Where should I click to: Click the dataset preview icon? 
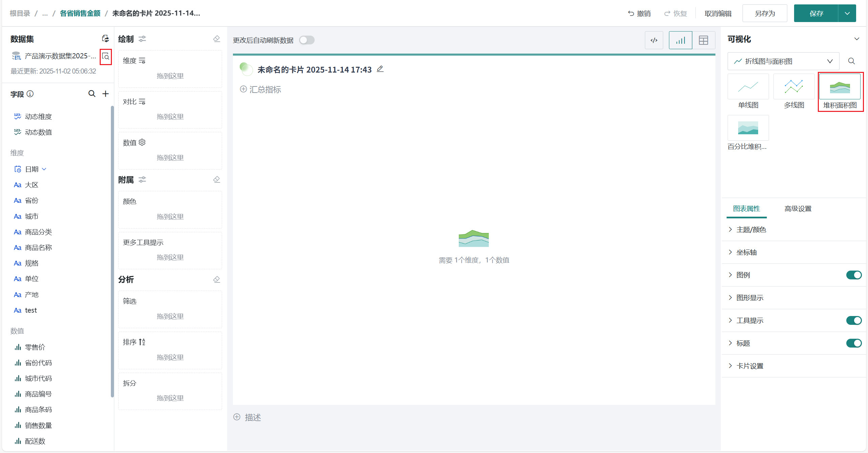coord(106,57)
